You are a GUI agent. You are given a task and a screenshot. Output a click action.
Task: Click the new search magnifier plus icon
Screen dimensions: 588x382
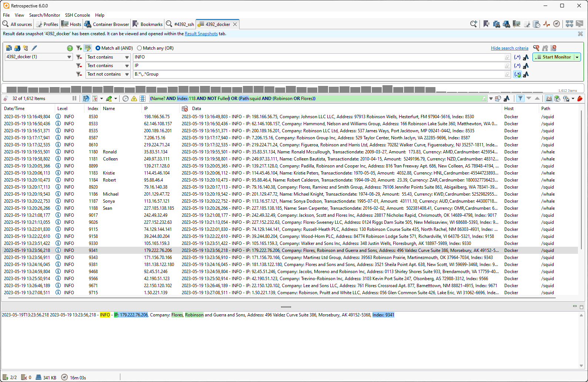(474, 24)
